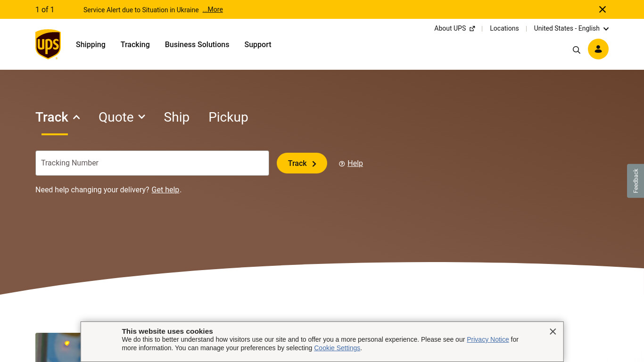Collapse the Track section chevron
This screenshot has height=362, width=644.
tap(76, 117)
